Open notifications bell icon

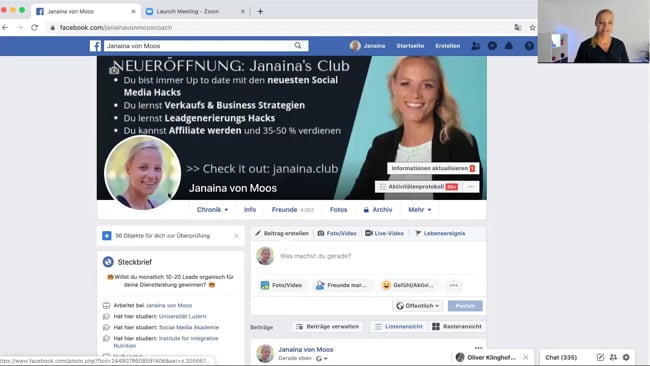[509, 46]
